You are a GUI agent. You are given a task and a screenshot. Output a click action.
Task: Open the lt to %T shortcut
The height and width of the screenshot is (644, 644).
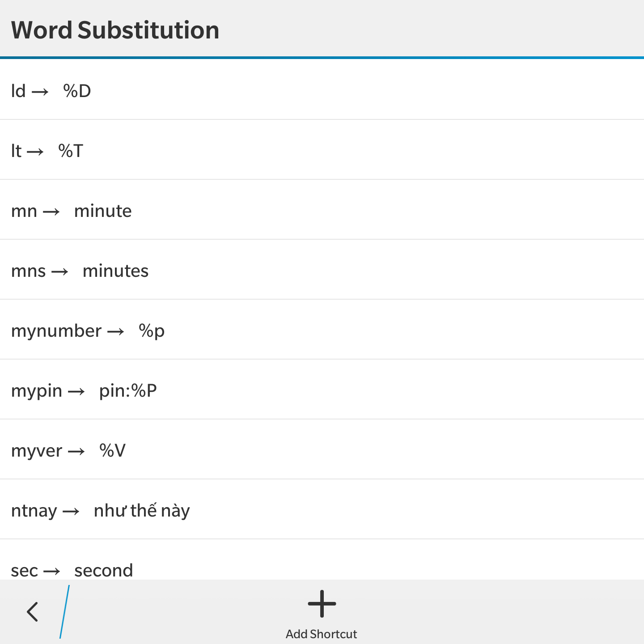coord(322,150)
